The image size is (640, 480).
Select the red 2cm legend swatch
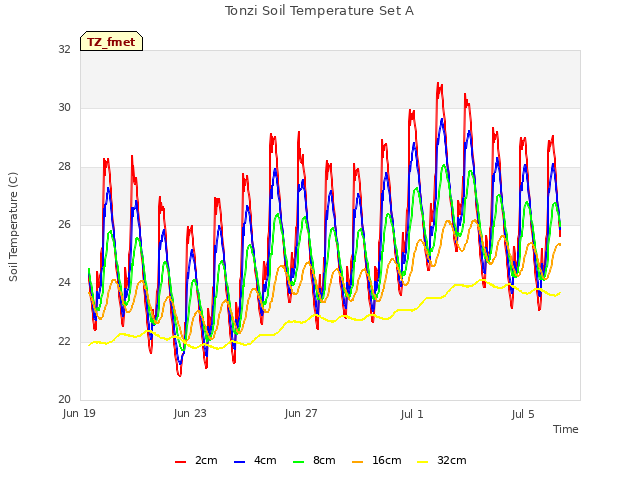pyautogui.click(x=180, y=462)
